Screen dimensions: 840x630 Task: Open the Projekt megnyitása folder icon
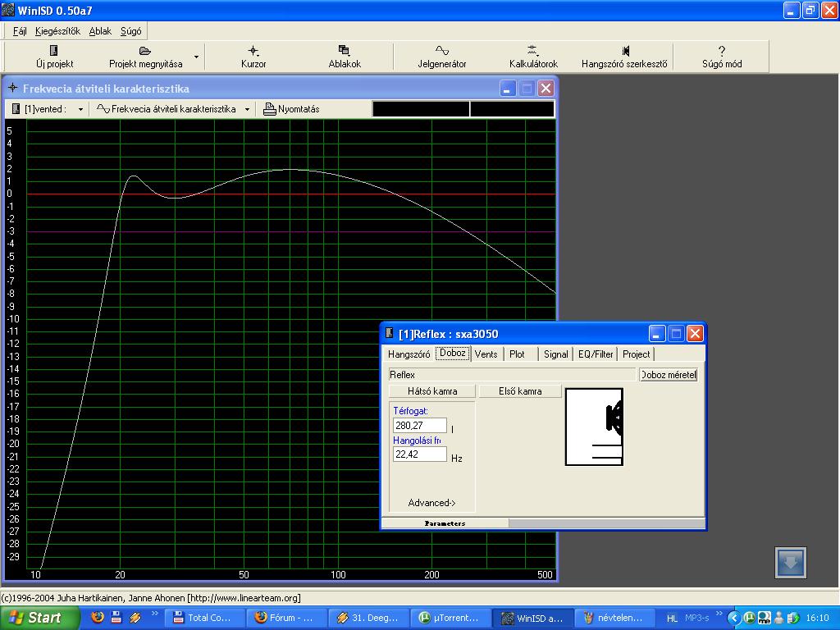145,51
